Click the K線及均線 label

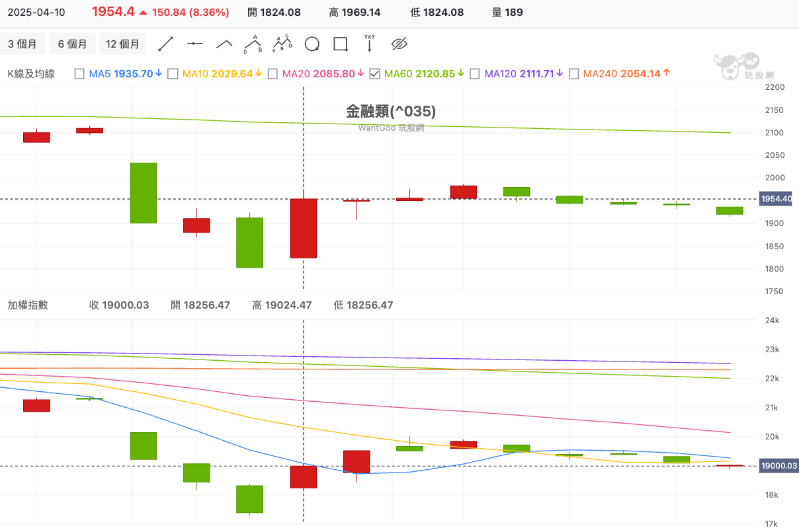(x=31, y=74)
